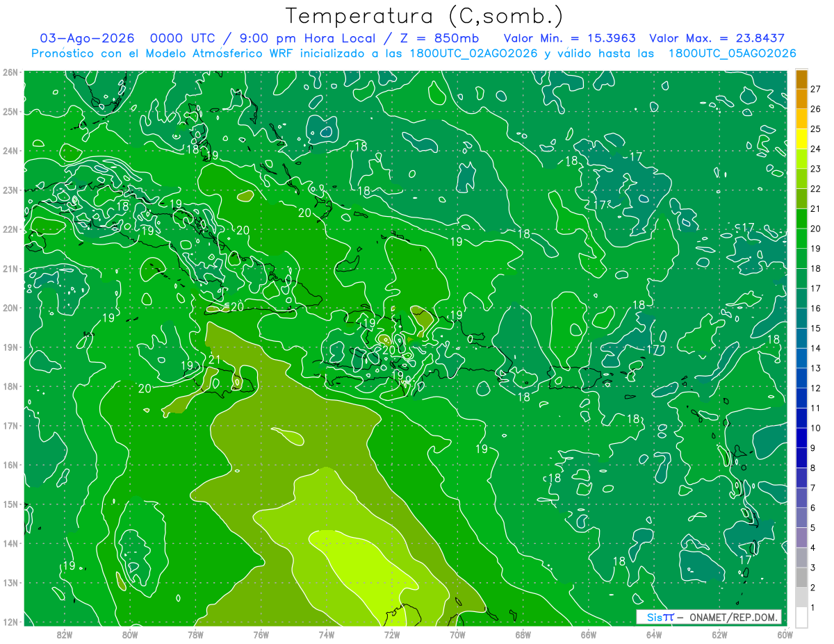Click the '66W' longitude axis label
The image size is (834, 644).
click(x=589, y=634)
